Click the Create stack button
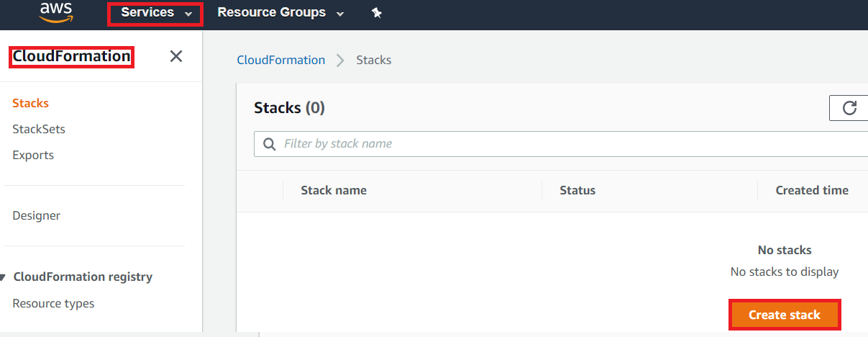The width and height of the screenshot is (868, 337). (x=785, y=315)
